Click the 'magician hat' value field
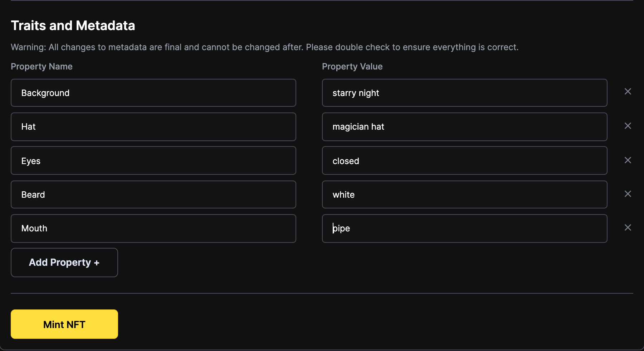The image size is (644, 351). [464, 127]
